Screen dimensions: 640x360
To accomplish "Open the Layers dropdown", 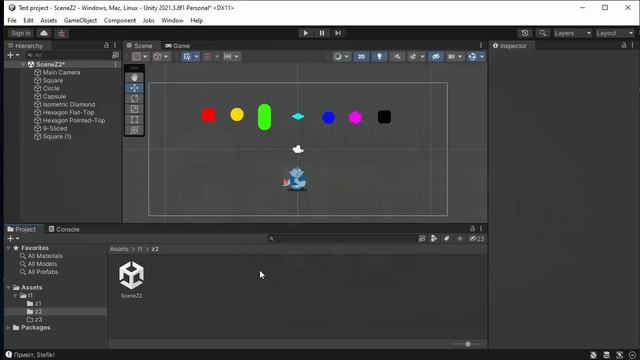I will coord(572,33).
